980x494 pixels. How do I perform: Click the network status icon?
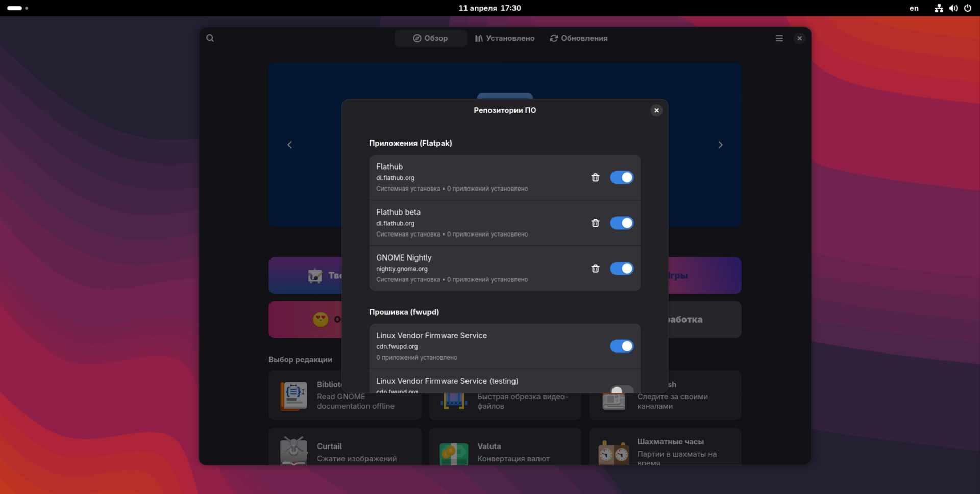pos(939,8)
